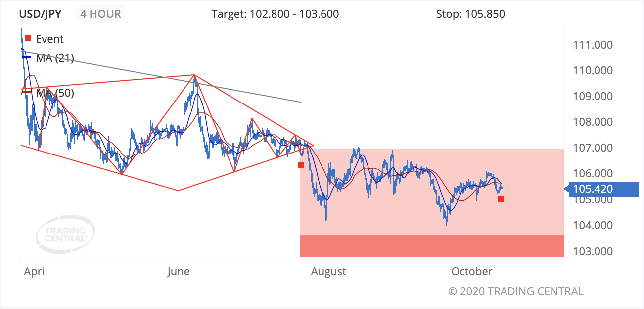Click the blue MA (21) legend marker
The height and width of the screenshot is (309, 644).
[27, 58]
